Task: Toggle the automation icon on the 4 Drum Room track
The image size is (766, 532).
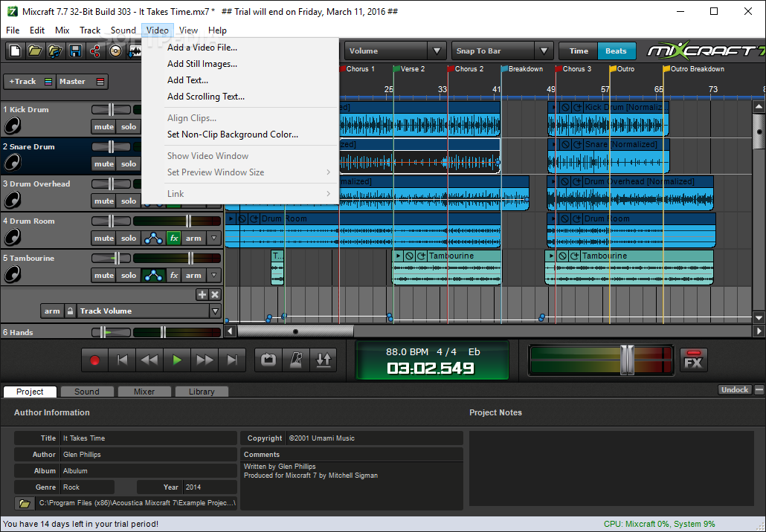Action: [x=153, y=239]
